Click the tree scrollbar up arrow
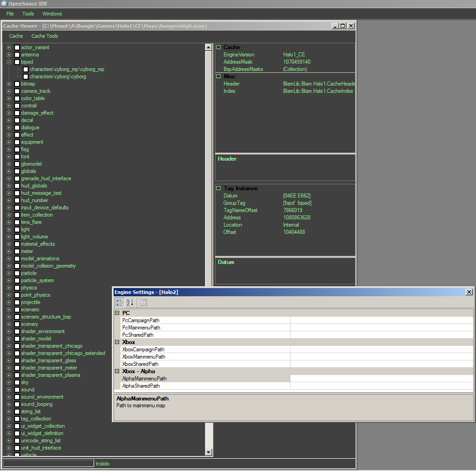This screenshot has width=476, height=471. click(209, 47)
